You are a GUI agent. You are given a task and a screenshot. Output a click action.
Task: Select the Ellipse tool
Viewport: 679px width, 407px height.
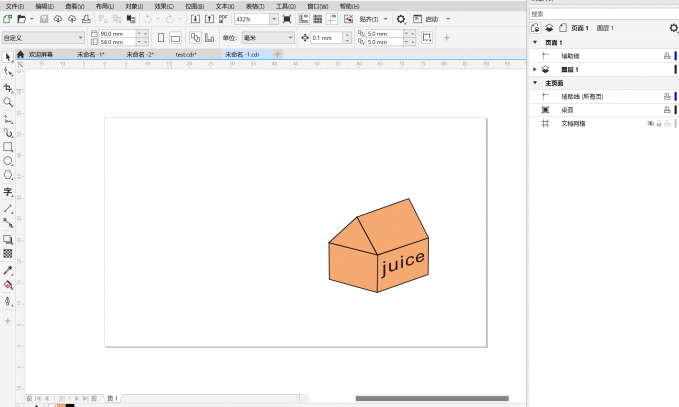(x=8, y=161)
